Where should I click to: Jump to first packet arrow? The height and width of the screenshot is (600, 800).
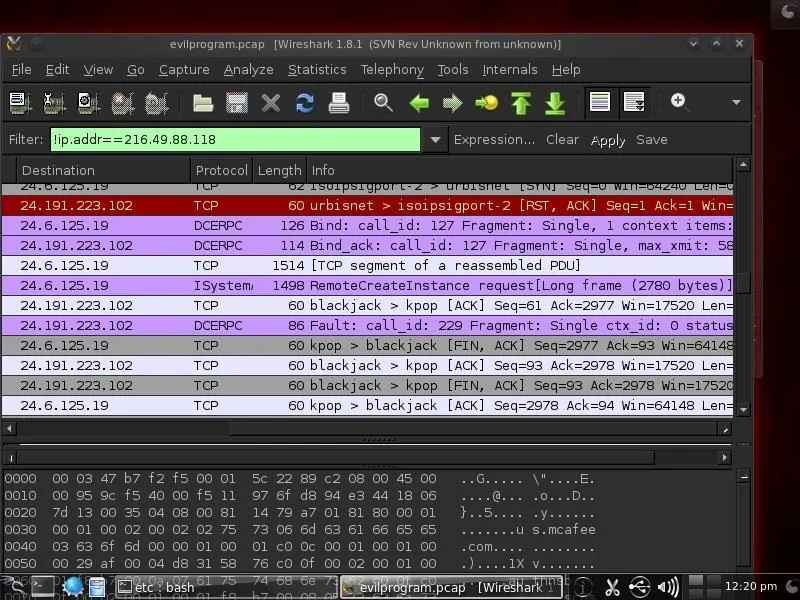click(521, 103)
